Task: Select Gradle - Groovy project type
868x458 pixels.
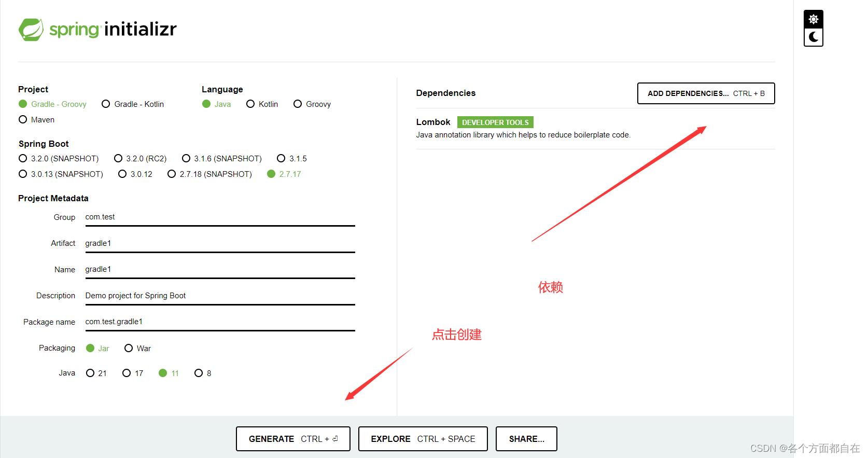Action: tap(52, 104)
